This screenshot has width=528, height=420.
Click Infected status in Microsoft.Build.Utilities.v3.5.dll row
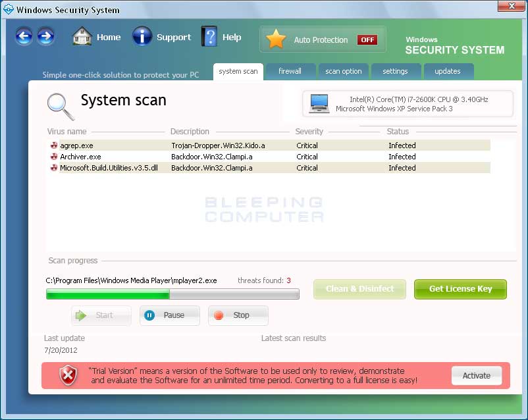pyautogui.click(x=402, y=168)
